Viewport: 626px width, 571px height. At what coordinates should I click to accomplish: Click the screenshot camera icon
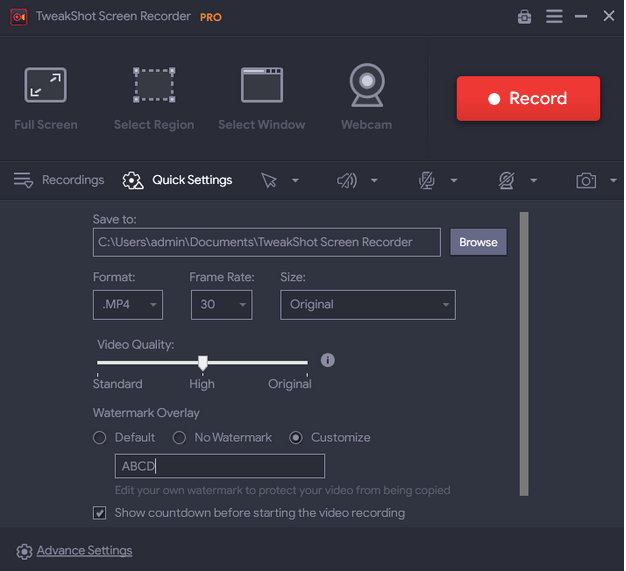pos(586,180)
